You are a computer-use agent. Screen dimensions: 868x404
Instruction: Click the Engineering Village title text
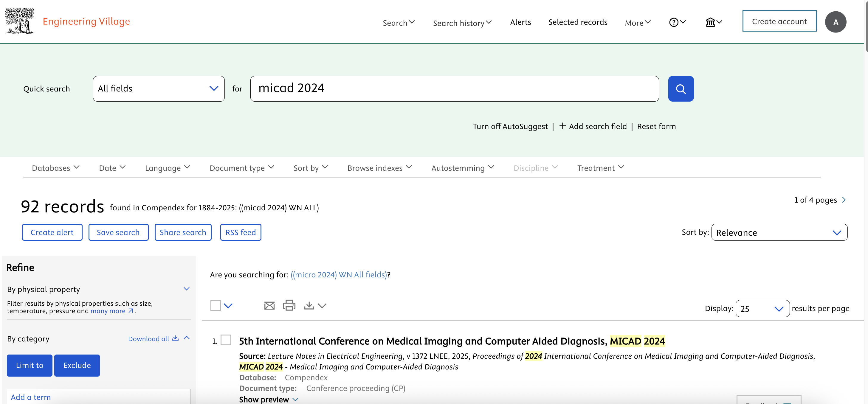86,21
